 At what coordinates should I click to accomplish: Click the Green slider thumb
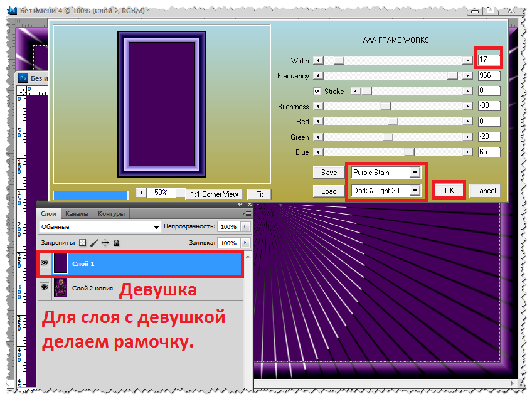click(x=388, y=137)
